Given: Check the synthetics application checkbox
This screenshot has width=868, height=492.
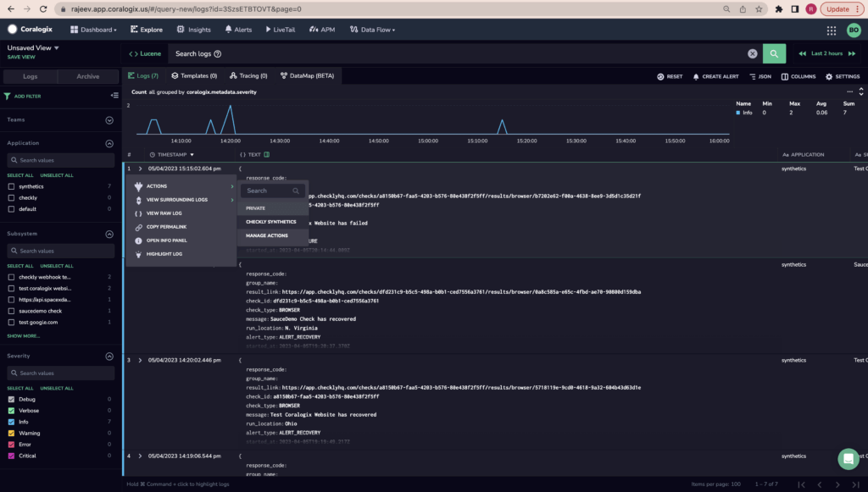Looking at the screenshot, I should pos(11,186).
